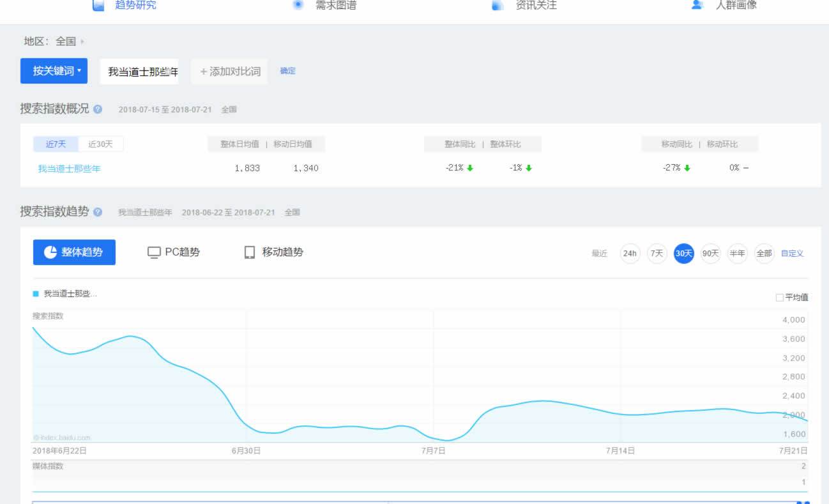Select the 24h time range
The width and height of the screenshot is (829, 504).
tap(630, 254)
